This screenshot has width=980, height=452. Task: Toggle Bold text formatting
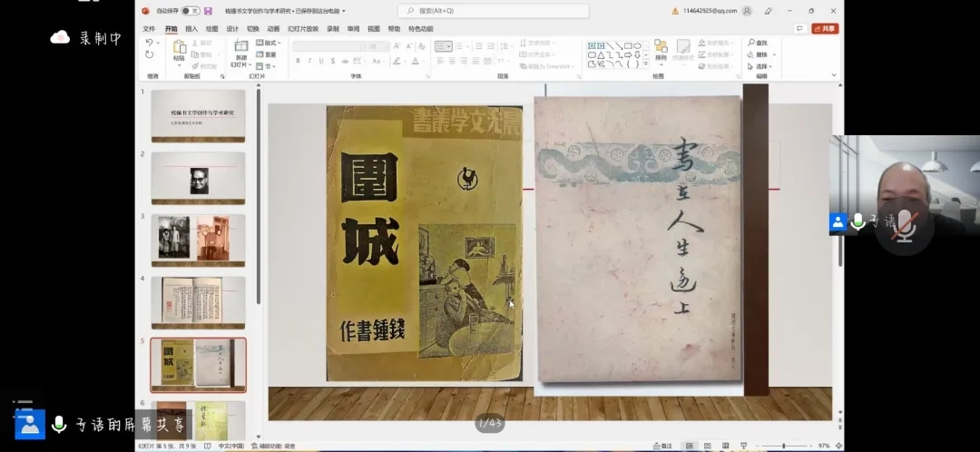tap(298, 61)
